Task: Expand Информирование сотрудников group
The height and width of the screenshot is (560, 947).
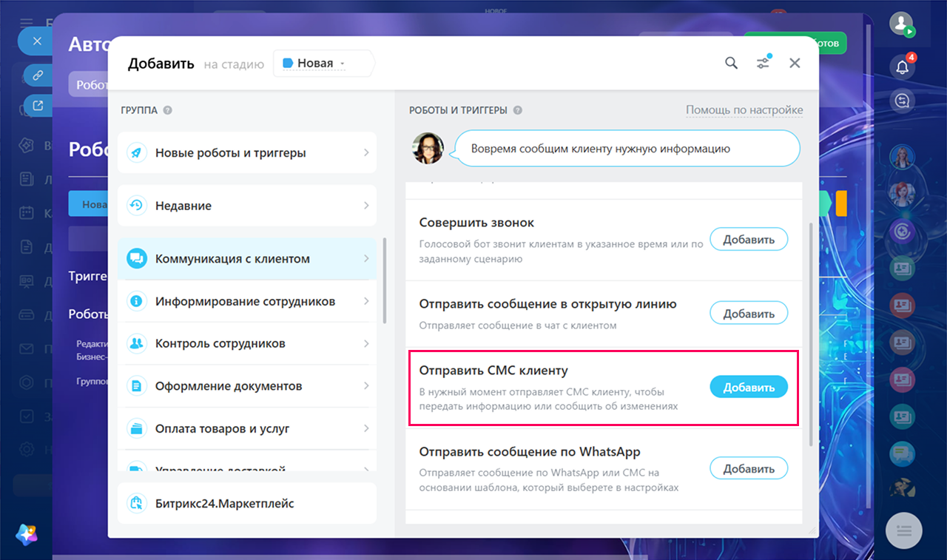Action: tap(247, 301)
